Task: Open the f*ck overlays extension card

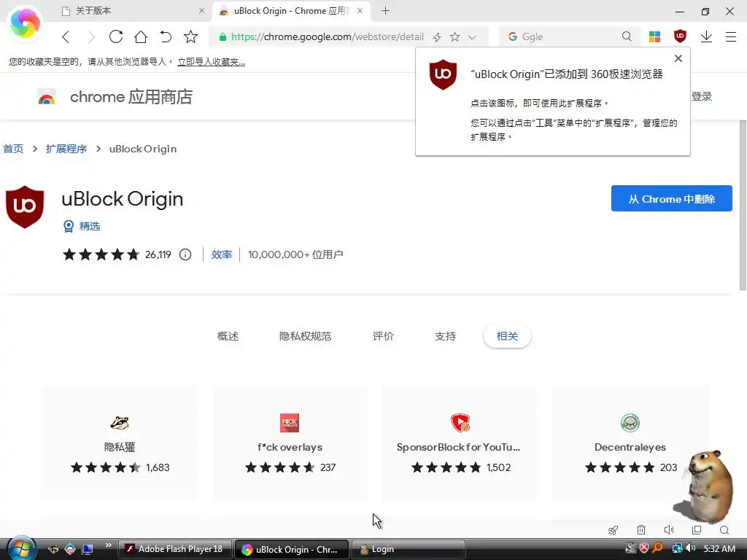Action: pyautogui.click(x=290, y=443)
